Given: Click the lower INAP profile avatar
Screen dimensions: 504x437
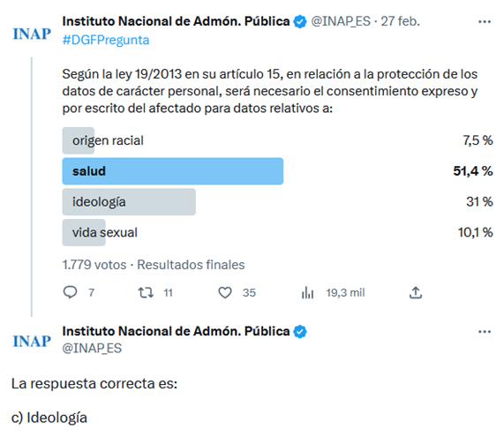Looking at the screenshot, I should (32, 341).
